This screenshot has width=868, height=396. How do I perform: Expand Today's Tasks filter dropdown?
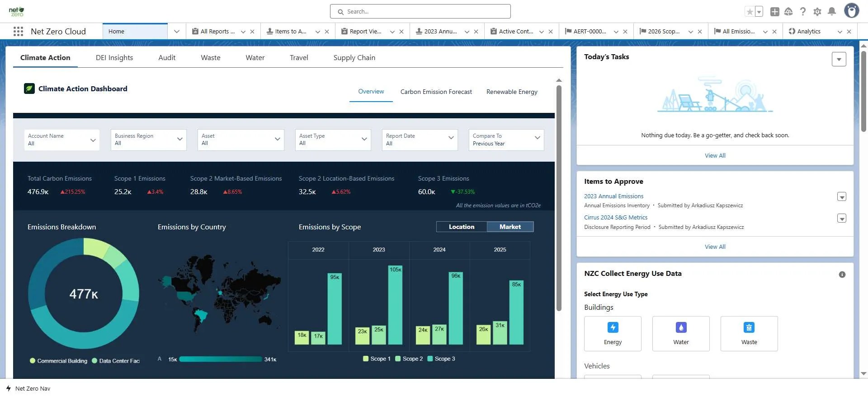pos(839,59)
